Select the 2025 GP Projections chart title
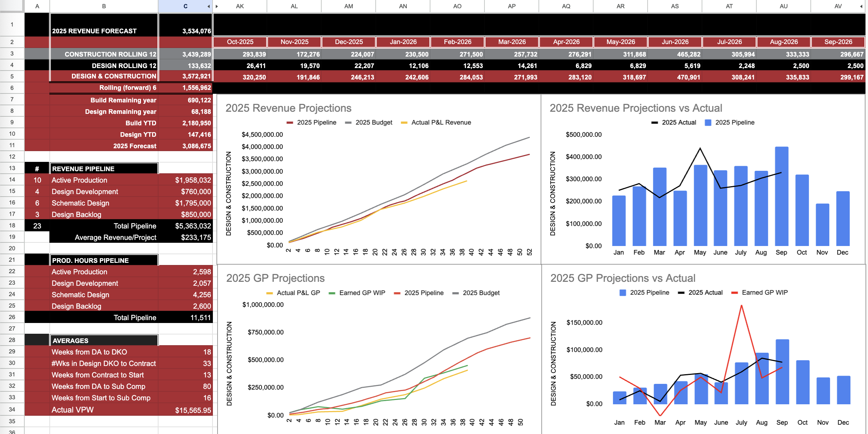The height and width of the screenshot is (434, 868). [x=275, y=278]
